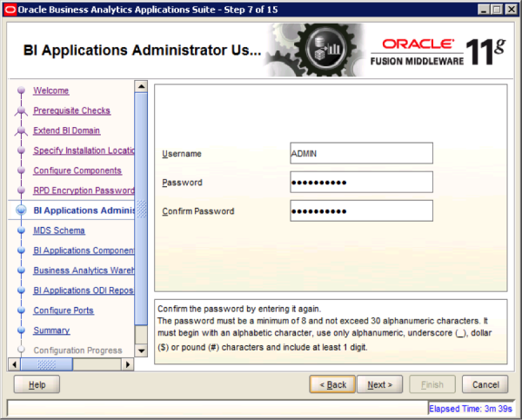Click the vertical scrollbar thumb of step list

141,209
